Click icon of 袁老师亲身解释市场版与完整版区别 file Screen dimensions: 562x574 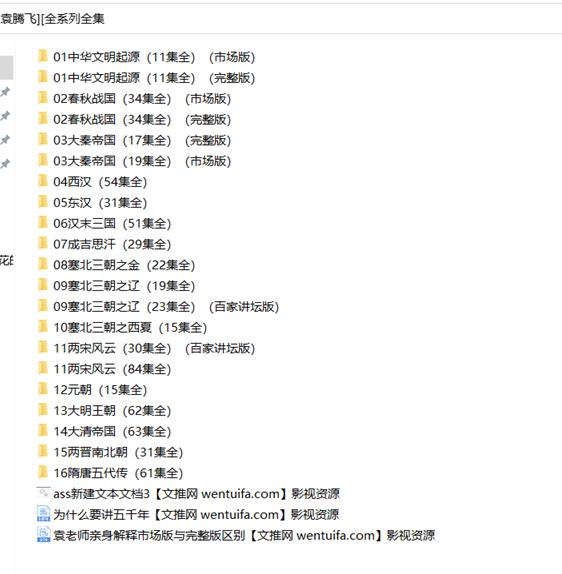tap(44, 534)
